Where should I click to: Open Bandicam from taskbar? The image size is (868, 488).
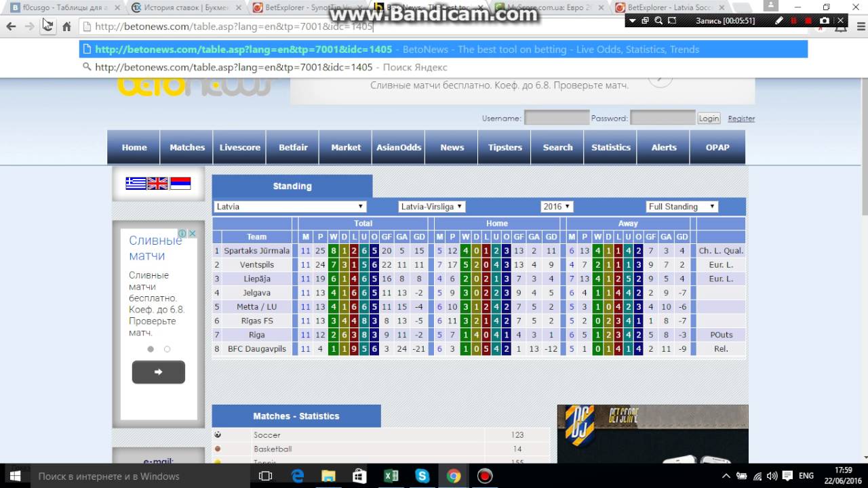(484, 476)
